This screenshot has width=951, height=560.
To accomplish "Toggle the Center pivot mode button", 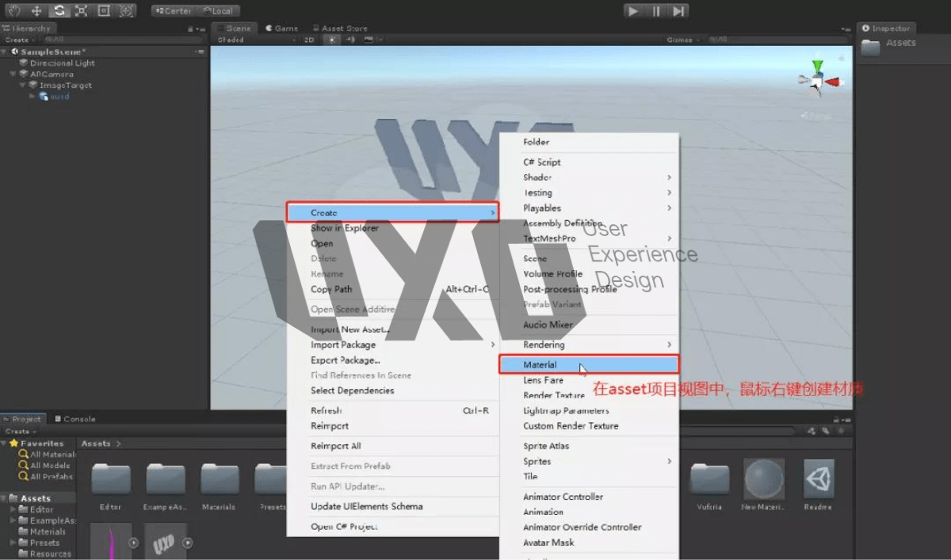I will pos(174,11).
